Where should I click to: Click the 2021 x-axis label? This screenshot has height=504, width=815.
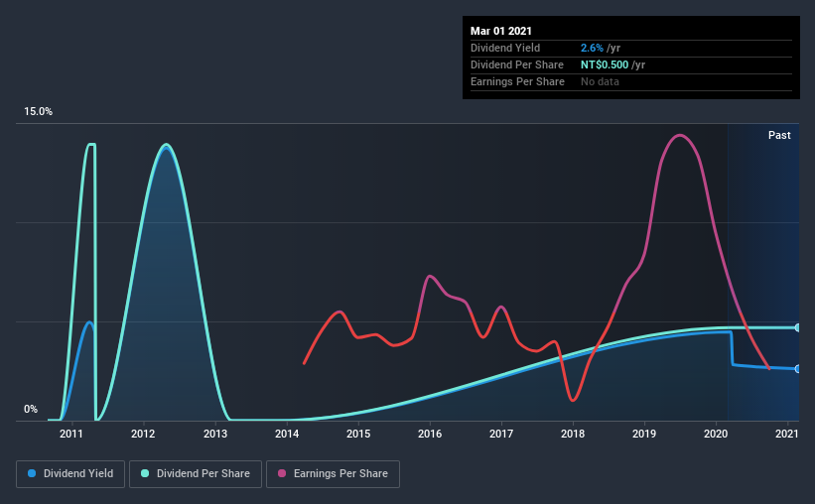coord(787,434)
